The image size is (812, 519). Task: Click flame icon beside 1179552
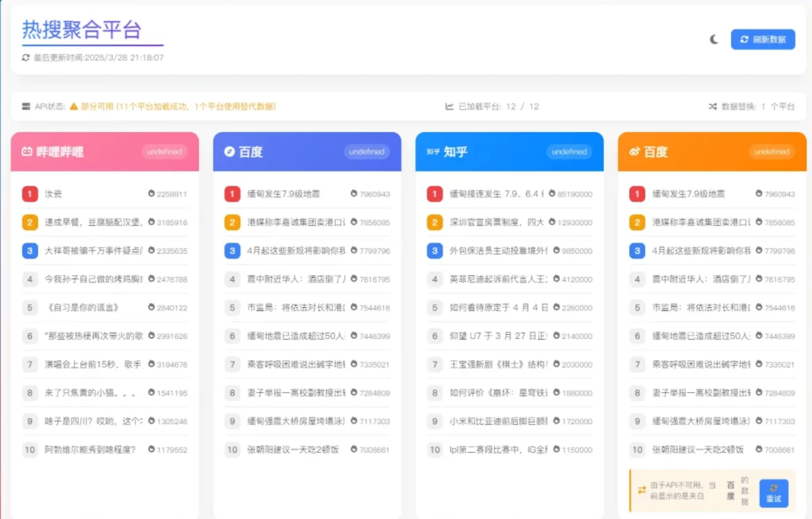151,449
